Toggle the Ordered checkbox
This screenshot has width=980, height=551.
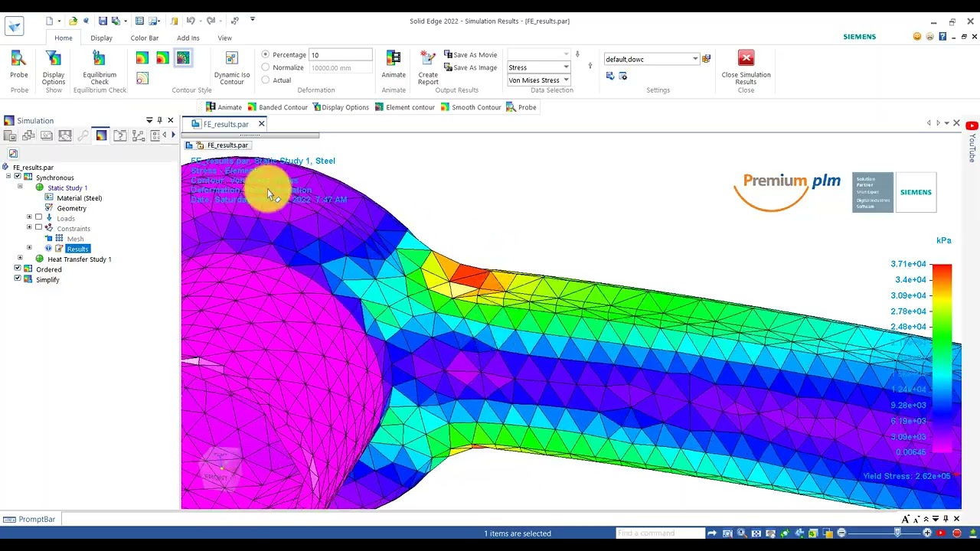(x=18, y=269)
